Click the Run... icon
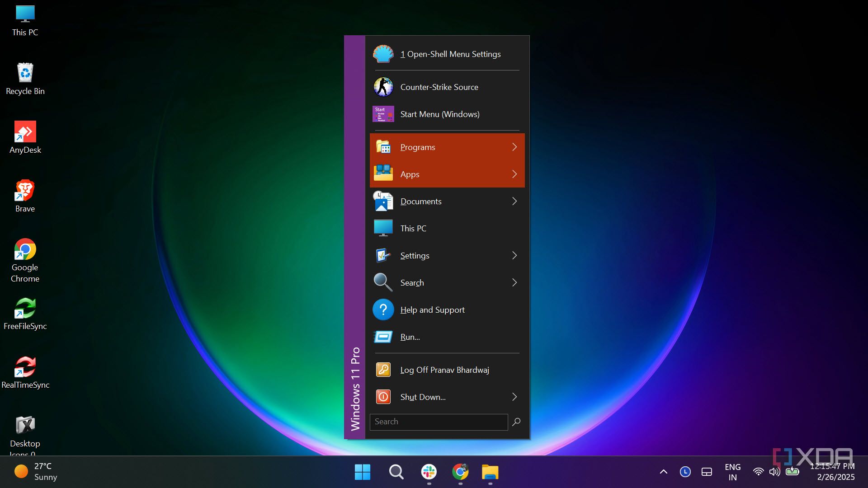The height and width of the screenshot is (488, 868). click(x=383, y=337)
